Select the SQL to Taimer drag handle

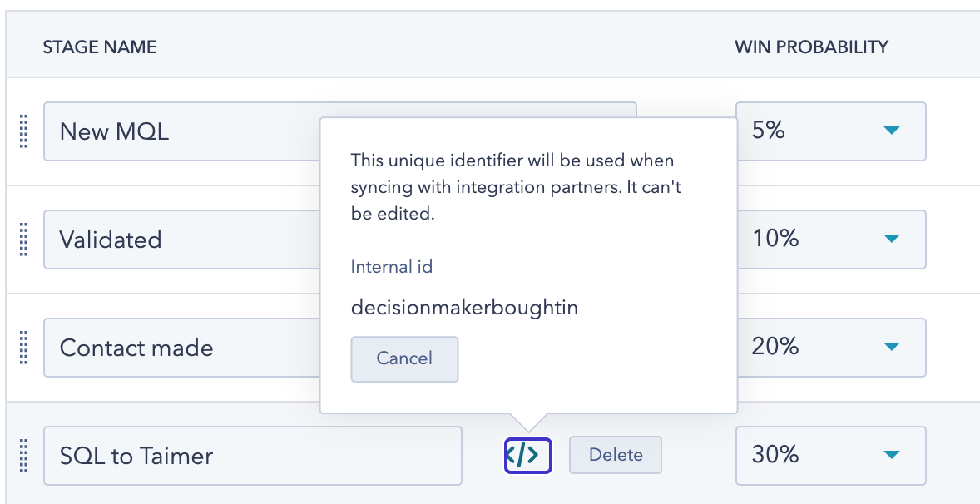[x=24, y=456]
